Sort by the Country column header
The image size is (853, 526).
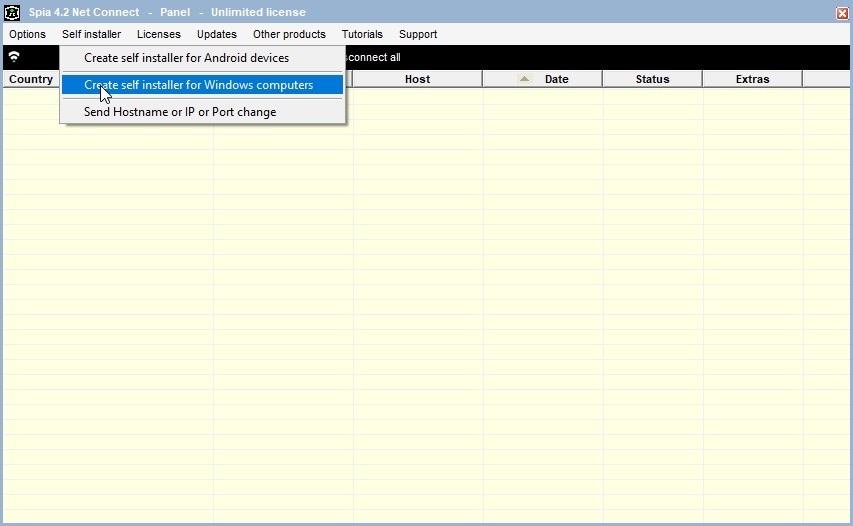point(31,79)
